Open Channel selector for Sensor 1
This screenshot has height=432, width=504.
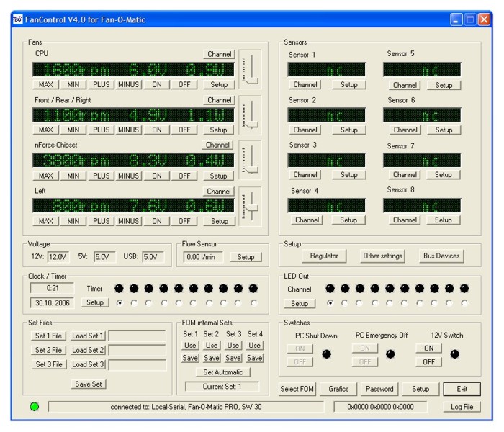(x=305, y=85)
